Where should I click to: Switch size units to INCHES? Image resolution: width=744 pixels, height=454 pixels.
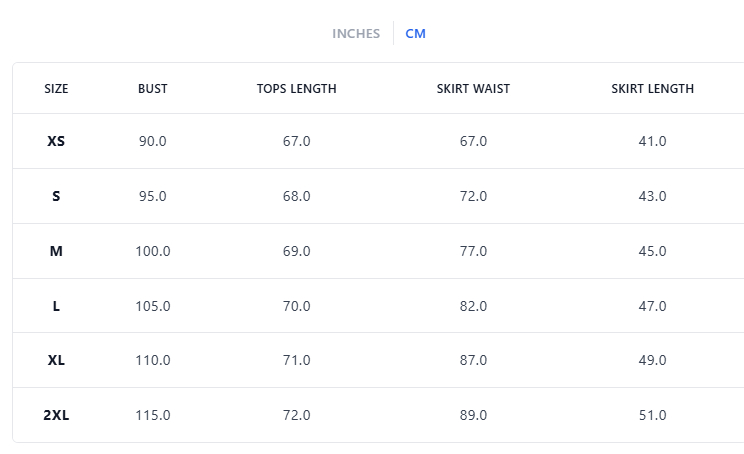point(356,34)
